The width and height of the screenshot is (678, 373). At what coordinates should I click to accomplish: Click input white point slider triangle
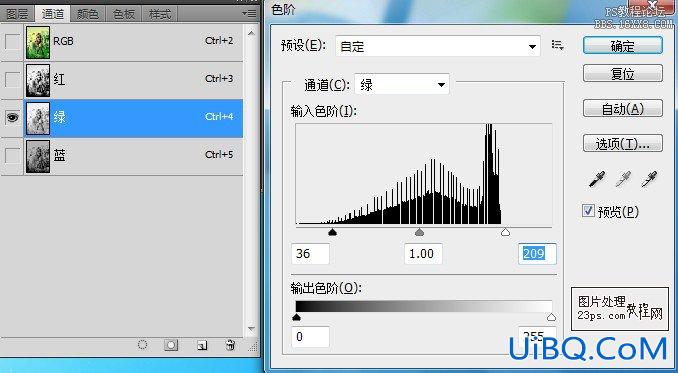pyautogui.click(x=505, y=233)
